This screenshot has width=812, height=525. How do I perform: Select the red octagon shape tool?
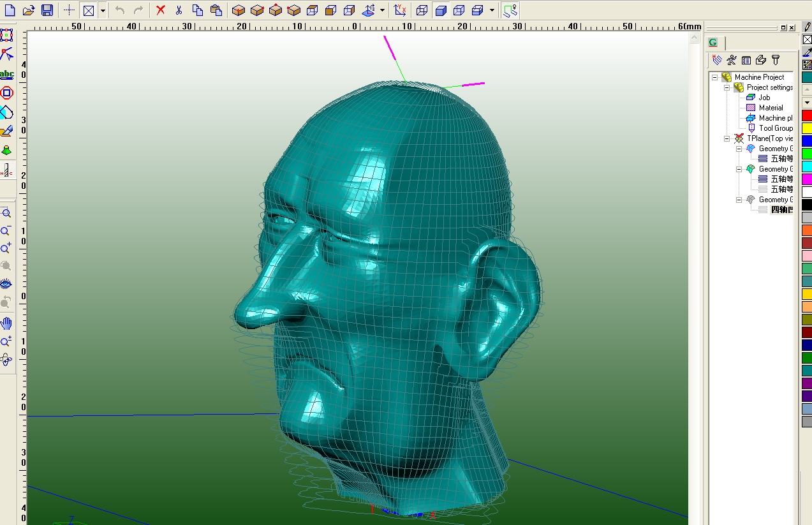pyautogui.click(x=7, y=93)
